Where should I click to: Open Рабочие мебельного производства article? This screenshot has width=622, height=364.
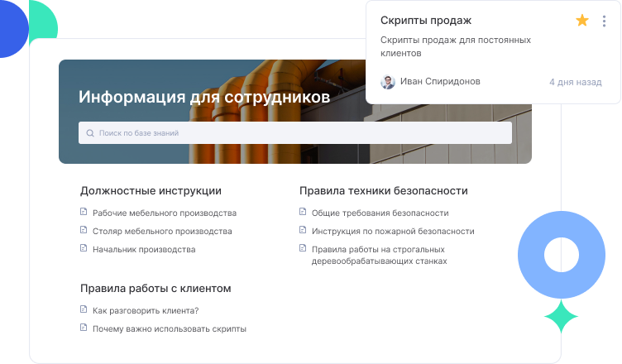164,213
